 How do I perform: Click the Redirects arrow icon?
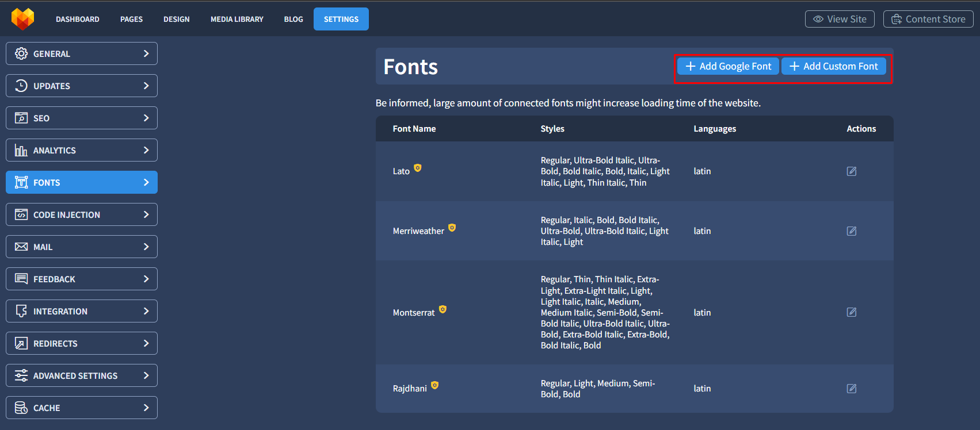click(x=21, y=343)
